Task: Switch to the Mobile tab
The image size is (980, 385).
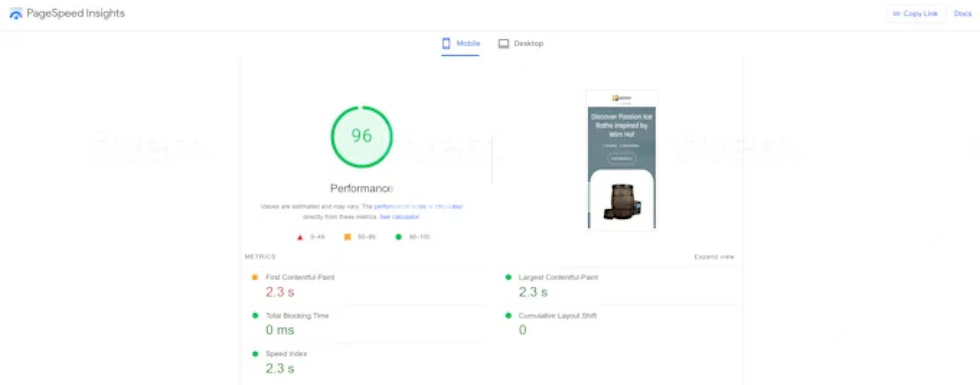Action: pyautogui.click(x=461, y=43)
